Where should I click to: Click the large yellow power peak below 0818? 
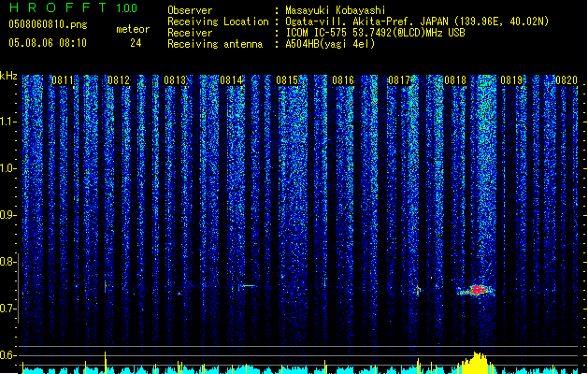tap(476, 363)
